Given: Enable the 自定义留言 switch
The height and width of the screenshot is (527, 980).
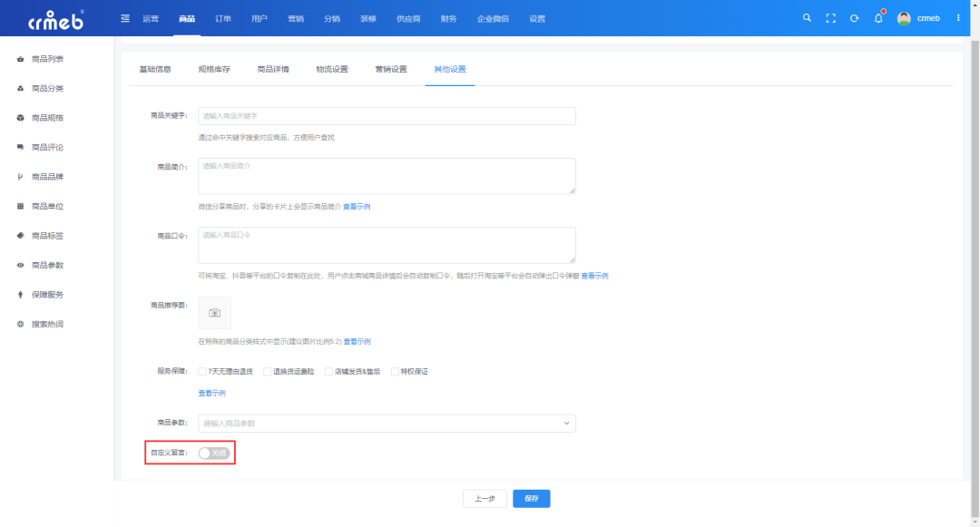Looking at the screenshot, I should 211,453.
